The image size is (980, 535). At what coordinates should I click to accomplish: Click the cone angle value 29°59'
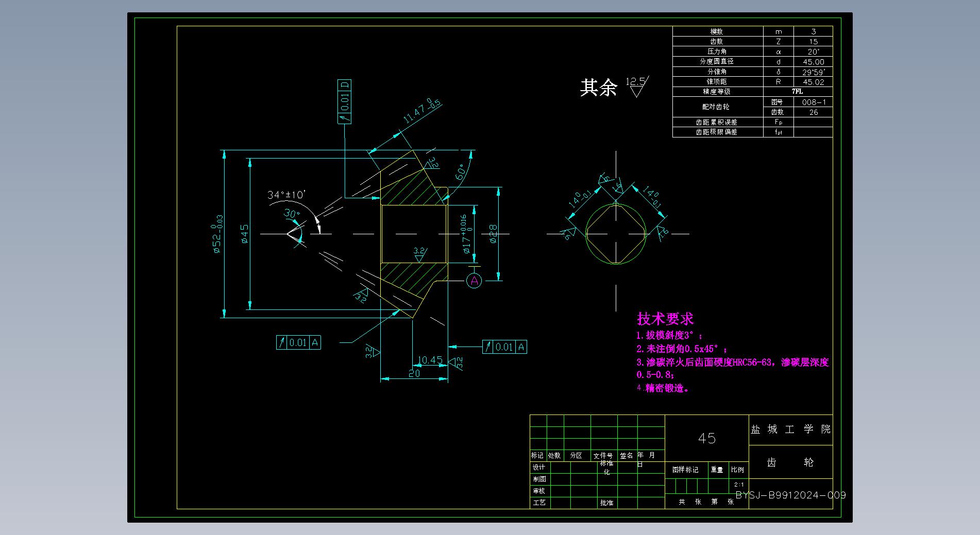point(813,72)
